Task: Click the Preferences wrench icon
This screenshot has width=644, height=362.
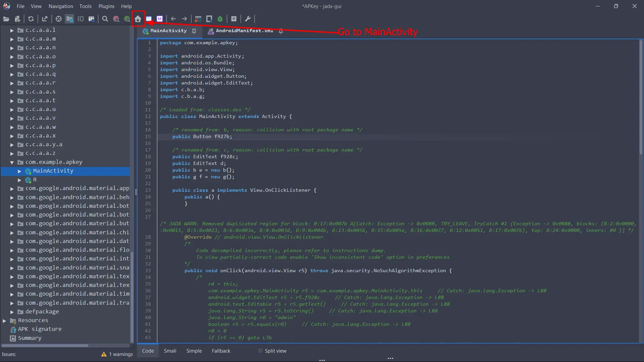Action: 248,19
